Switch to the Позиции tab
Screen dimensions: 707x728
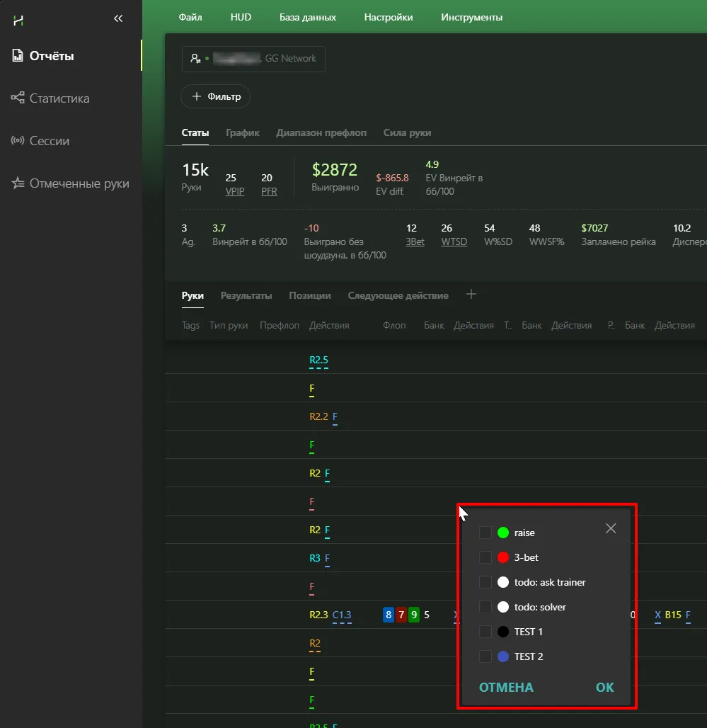309,295
